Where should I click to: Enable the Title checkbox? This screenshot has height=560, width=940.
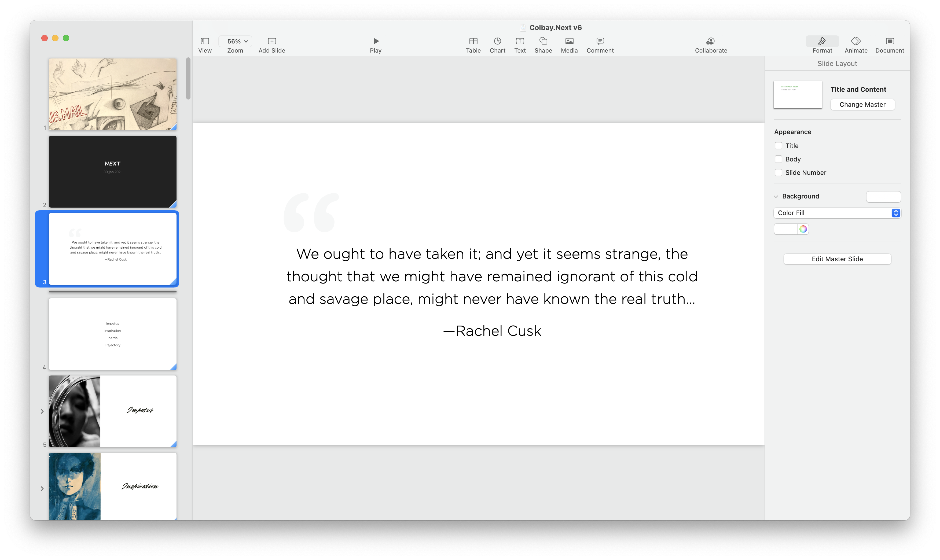779,146
